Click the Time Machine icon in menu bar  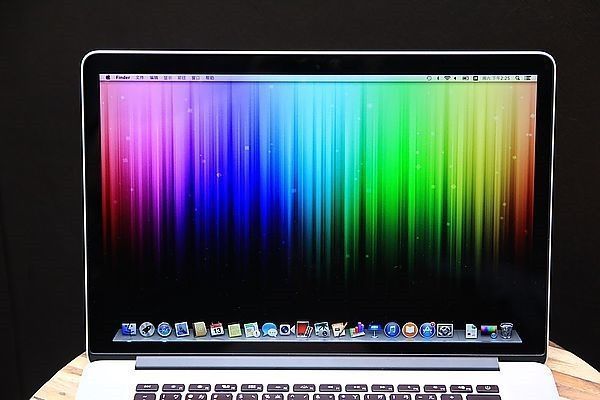point(429,78)
